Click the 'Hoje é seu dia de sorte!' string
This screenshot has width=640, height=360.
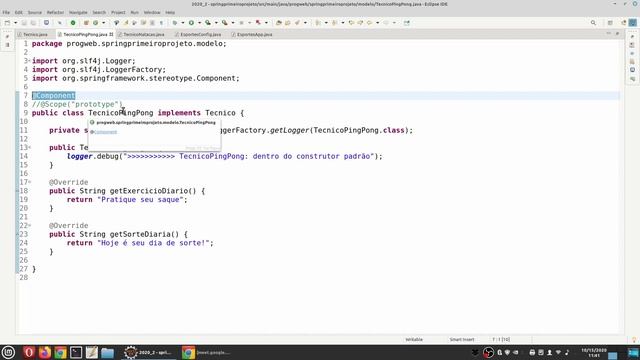click(x=153, y=243)
